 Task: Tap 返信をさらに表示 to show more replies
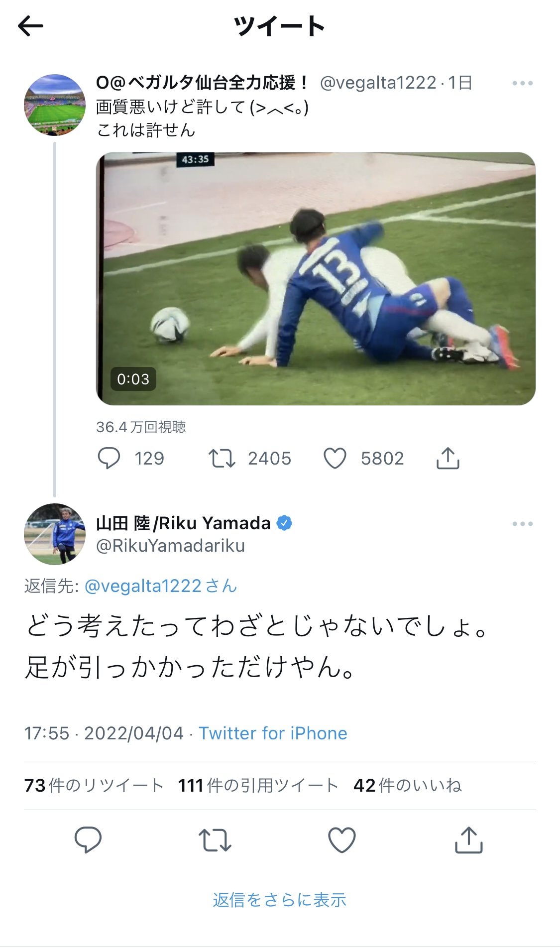280,900
